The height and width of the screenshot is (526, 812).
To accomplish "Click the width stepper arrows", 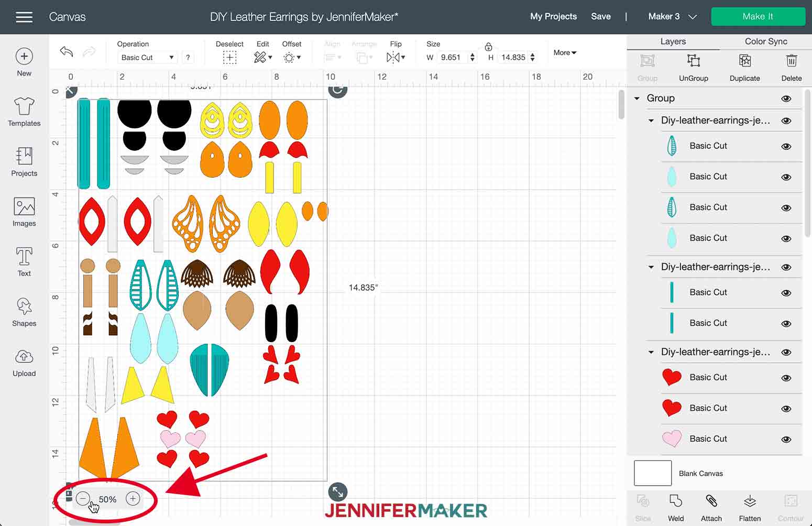I will tap(473, 58).
